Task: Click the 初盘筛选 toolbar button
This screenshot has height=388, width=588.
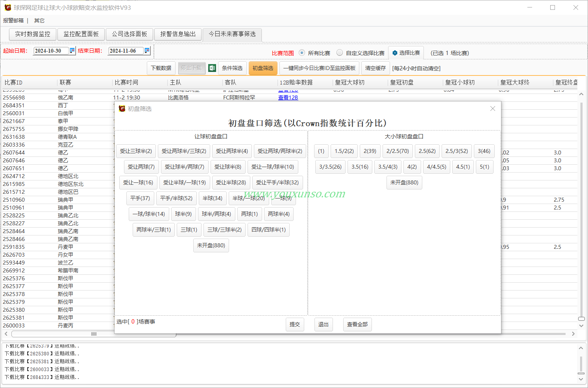Action: tap(263, 68)
